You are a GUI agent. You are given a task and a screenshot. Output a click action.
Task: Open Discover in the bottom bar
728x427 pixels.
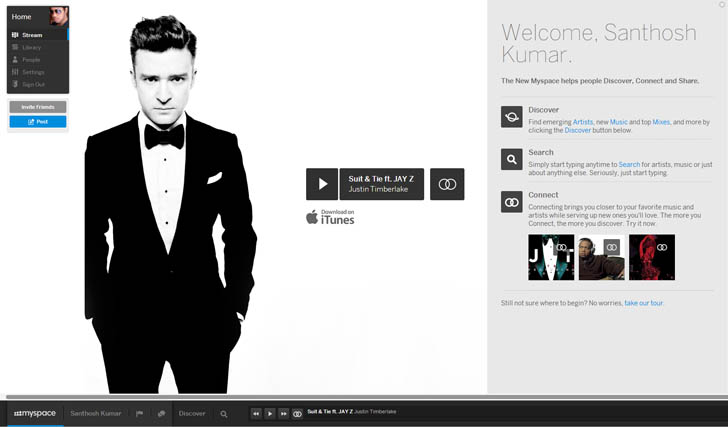192,413
